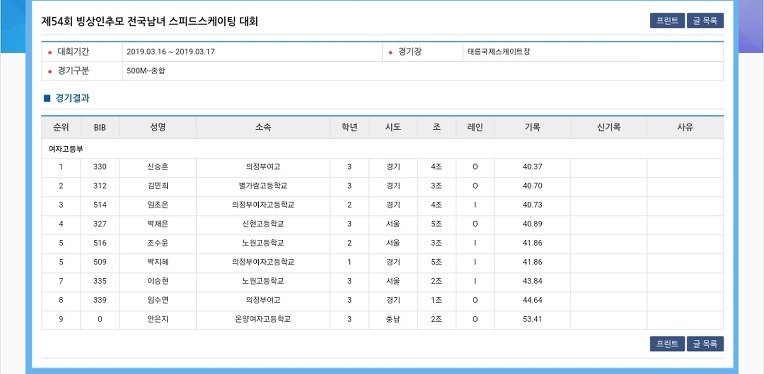Screen dimensions: 764x374
Task: Select the 성명 column header
Action: click(x=158, y=128)
